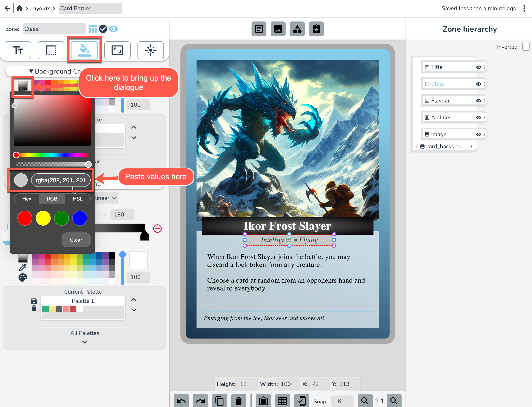This screenshot has width=532, height=407.
Task: Toggle the grid icon in bottom toolbar
Action: click(282, 401)
